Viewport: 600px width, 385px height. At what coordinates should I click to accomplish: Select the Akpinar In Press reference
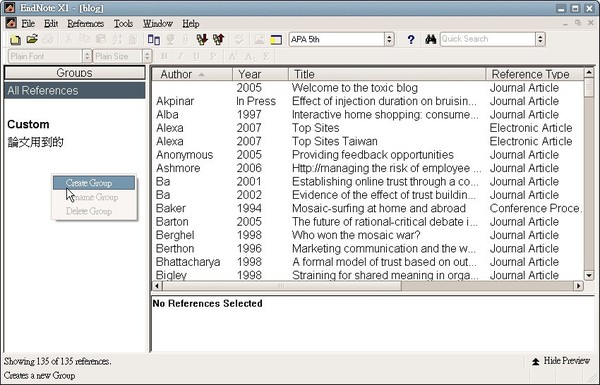(x=368, y=101)
